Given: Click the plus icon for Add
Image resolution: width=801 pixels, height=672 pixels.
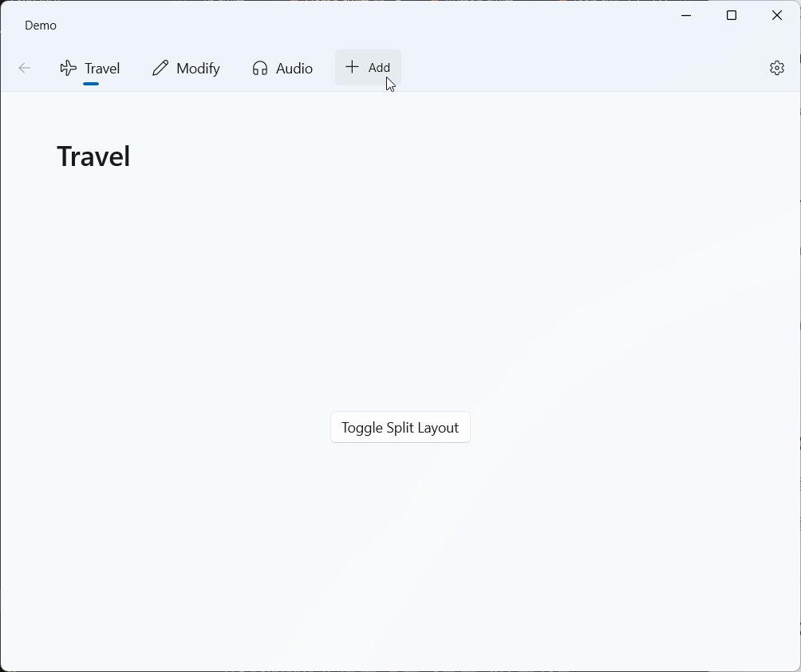Looking at the screenshot, I should pos(352,68).
